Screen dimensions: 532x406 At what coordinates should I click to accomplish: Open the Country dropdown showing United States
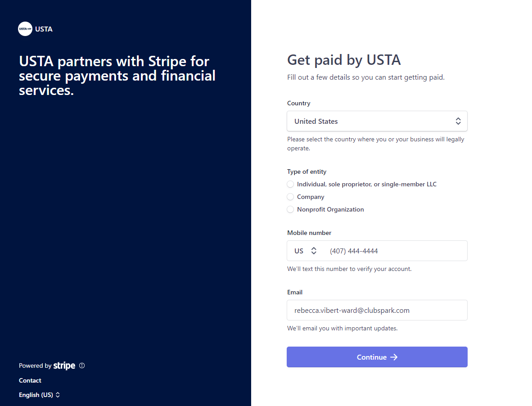[x=377, y=121]
